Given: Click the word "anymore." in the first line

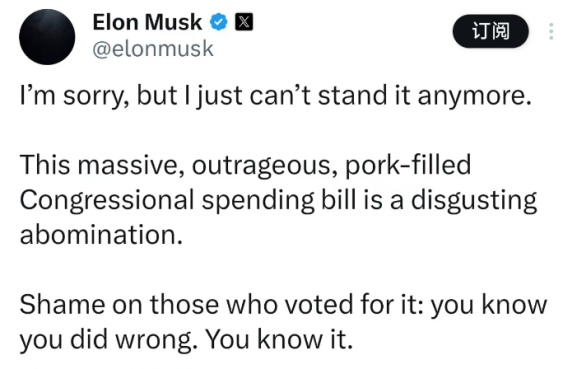Looking at the screenshot, I should [x=474, y=97].
